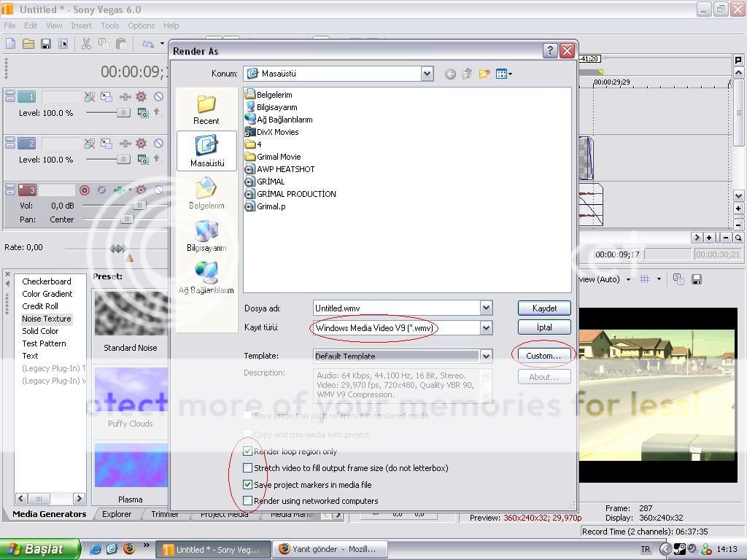
Task: Switch to Yanıt gönder Mozilla taskbar window
Action: (x=330, y=549)
